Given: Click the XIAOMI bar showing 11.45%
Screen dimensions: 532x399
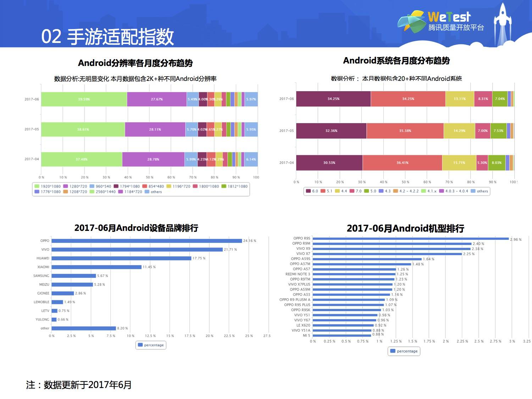Looking at the screenshot, I should (x=96, y=267).
